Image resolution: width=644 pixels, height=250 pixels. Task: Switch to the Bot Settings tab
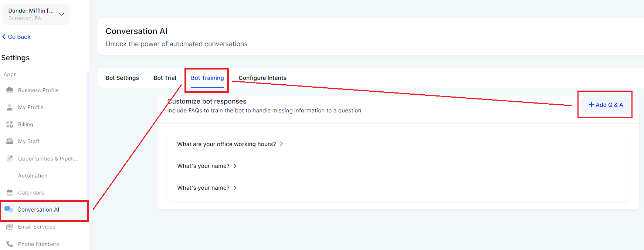click(x=122, y=78)
